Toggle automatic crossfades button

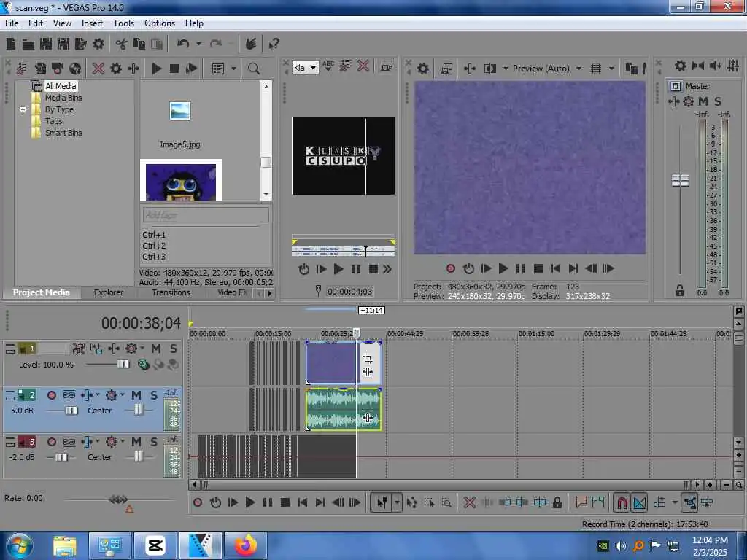(639, 502)
